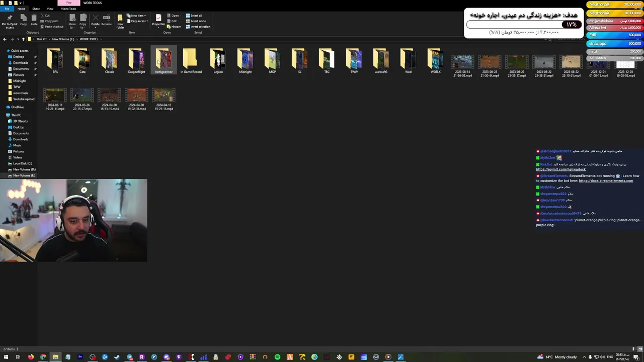The image size is (644, 362).
Task: Click the Play contextual tab
Action: click(x=69, y=3)
